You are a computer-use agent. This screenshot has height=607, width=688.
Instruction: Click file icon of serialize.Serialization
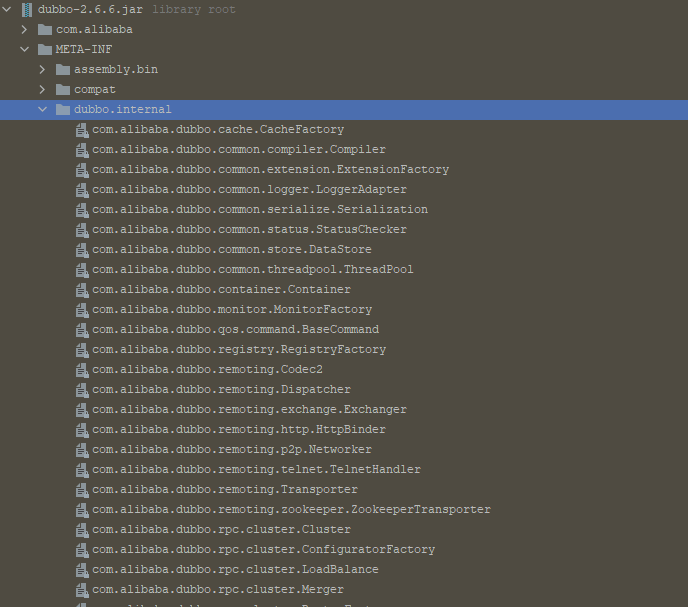point(82,210)
